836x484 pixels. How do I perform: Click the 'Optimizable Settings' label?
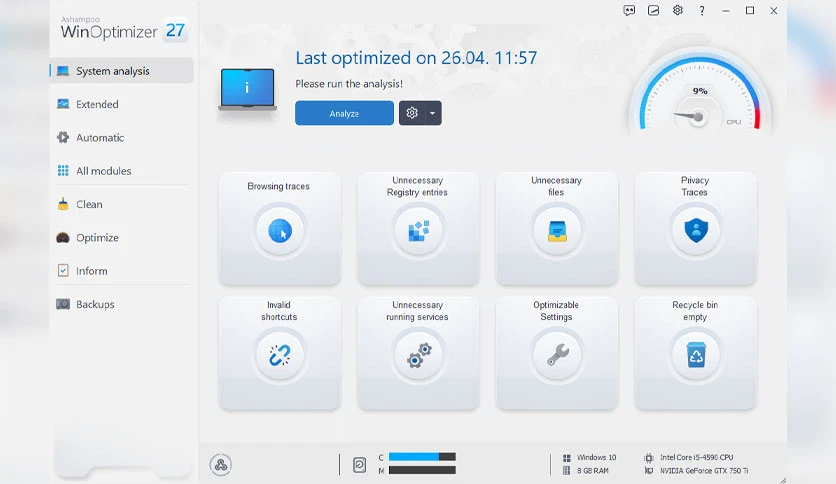(x=556, y=311)
